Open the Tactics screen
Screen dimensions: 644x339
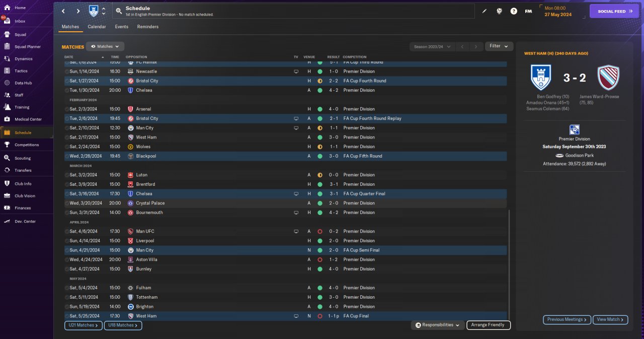click(21, 71)
